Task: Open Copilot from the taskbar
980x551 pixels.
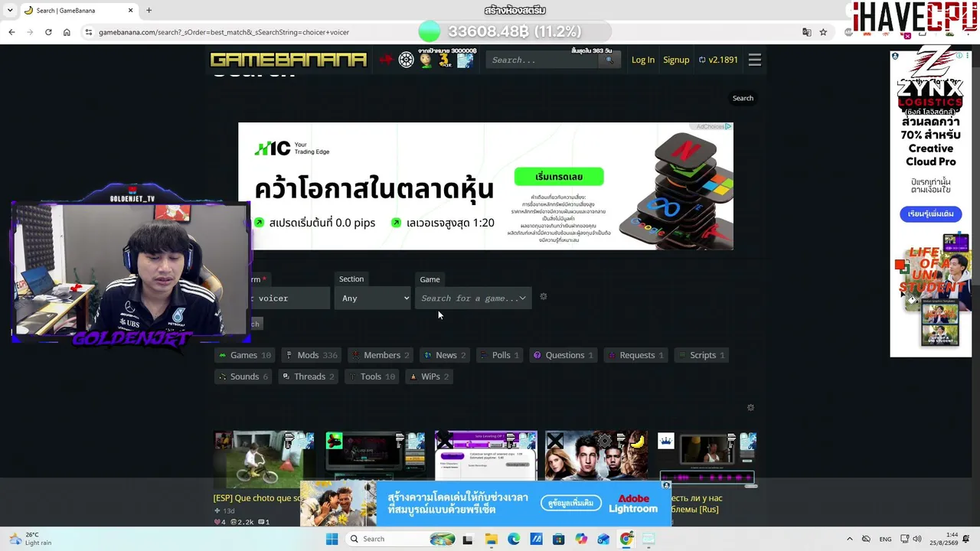Action: 581,539
